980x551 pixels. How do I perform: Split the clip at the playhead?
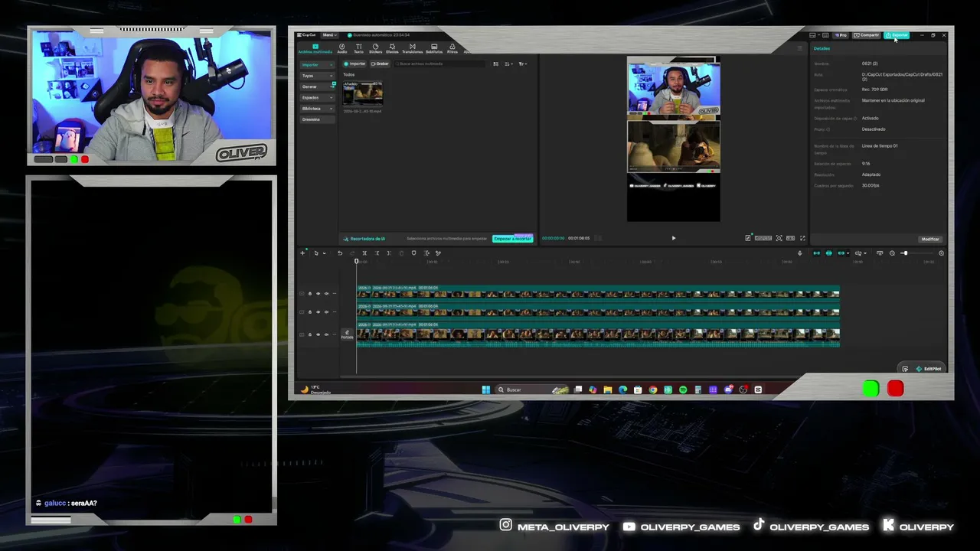pos(364,253)
